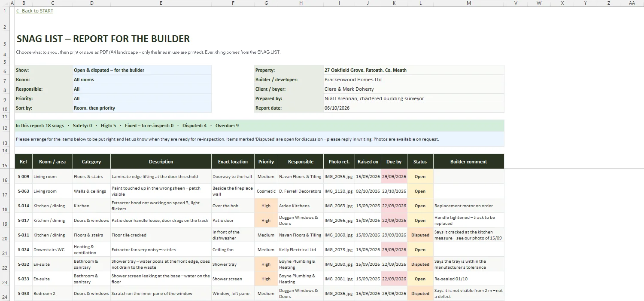
Task: Select the report title SNAG LIST – REPORT FOR THE BUILDER
Action: pyautogui.click(x=103, y=39)
